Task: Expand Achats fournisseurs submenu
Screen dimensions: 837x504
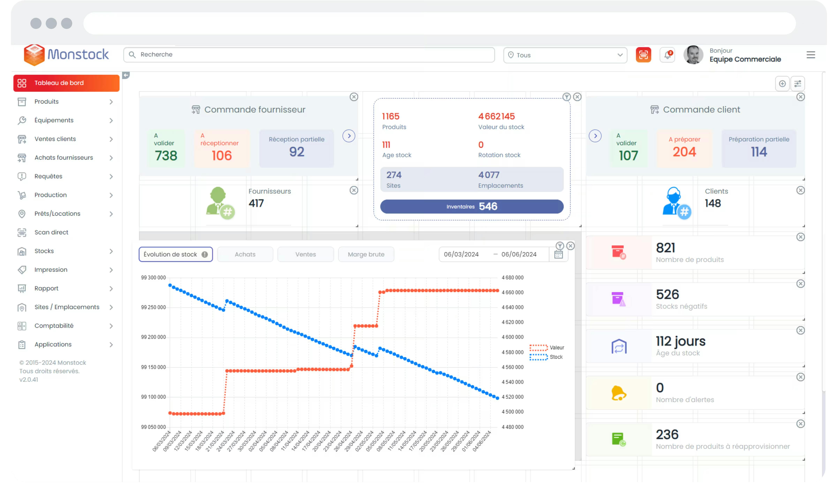Action: point(66,158)
